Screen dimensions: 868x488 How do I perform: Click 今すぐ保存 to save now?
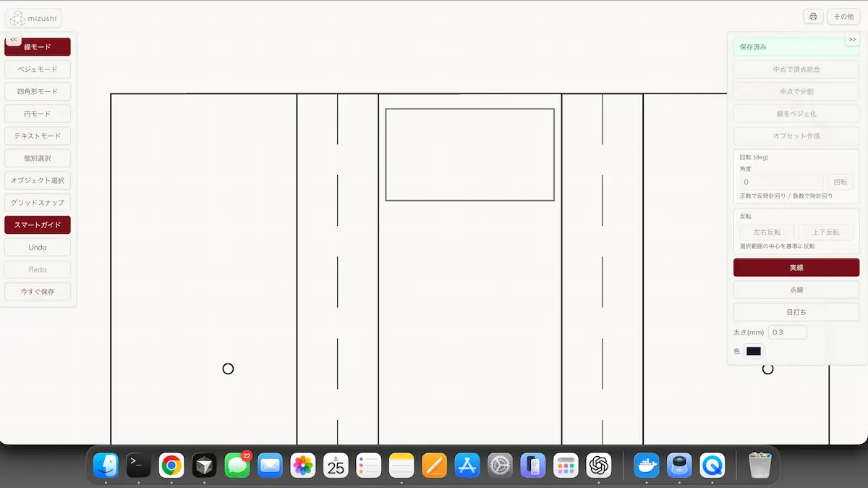click(x=38, y=292)
